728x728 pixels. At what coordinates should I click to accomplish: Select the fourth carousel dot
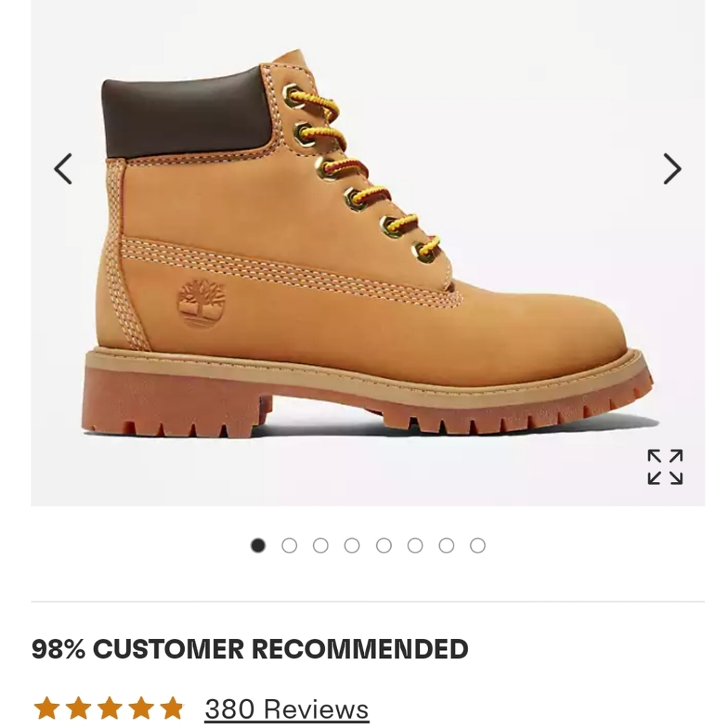(352, 544)
